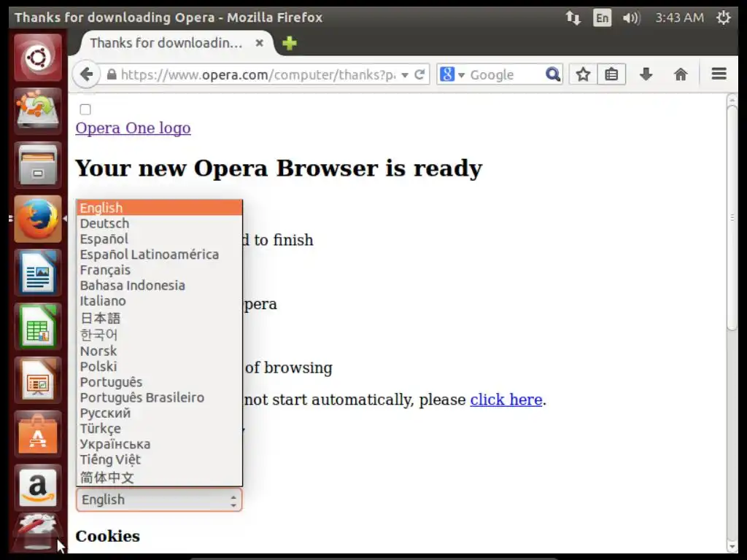Image resolution: width=747 pixels, height=560 pixels.
Task: Select 日本語 language option
Action: 159,318
